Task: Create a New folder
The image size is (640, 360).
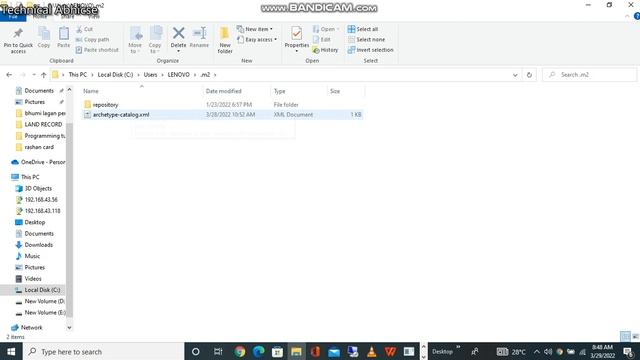Action: 225,40
